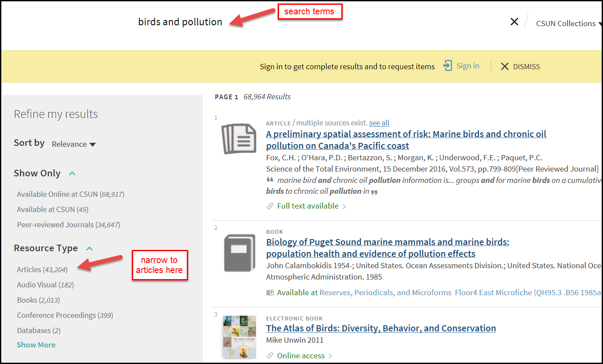
Task: Click 'Show More' under Resource Type
Action: (x=36, y=344)
